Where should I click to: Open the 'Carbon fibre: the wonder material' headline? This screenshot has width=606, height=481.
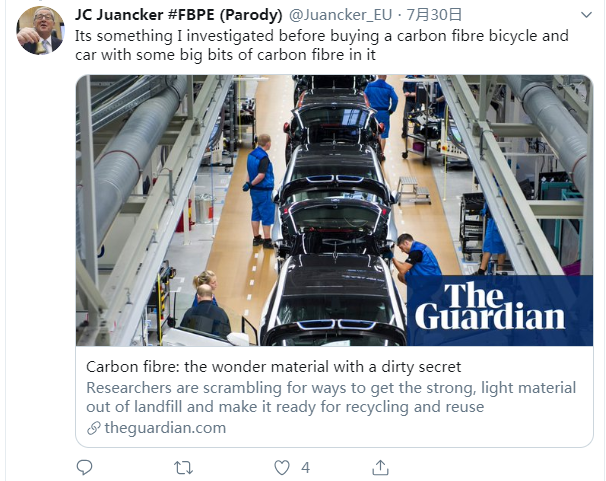point(274,367)
